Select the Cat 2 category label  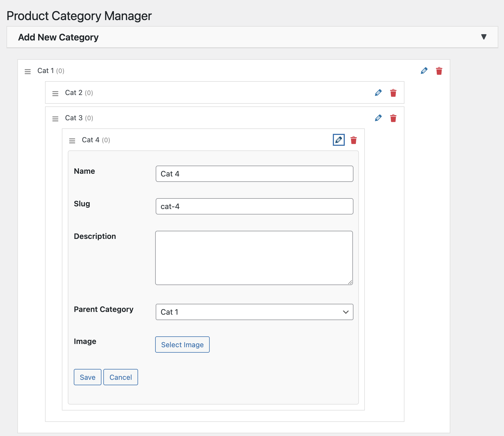click(x=74, y=93)
